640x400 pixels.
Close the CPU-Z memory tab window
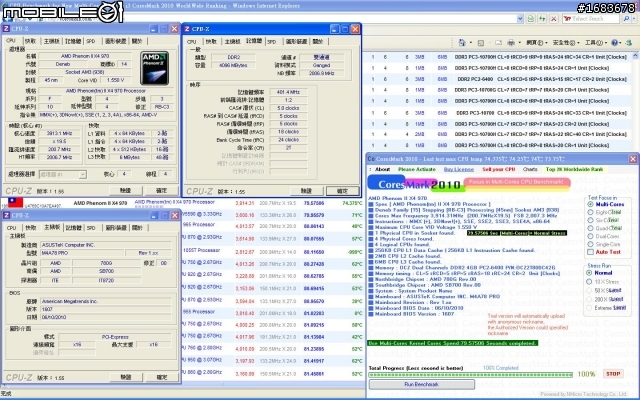(x=355, y=29)
